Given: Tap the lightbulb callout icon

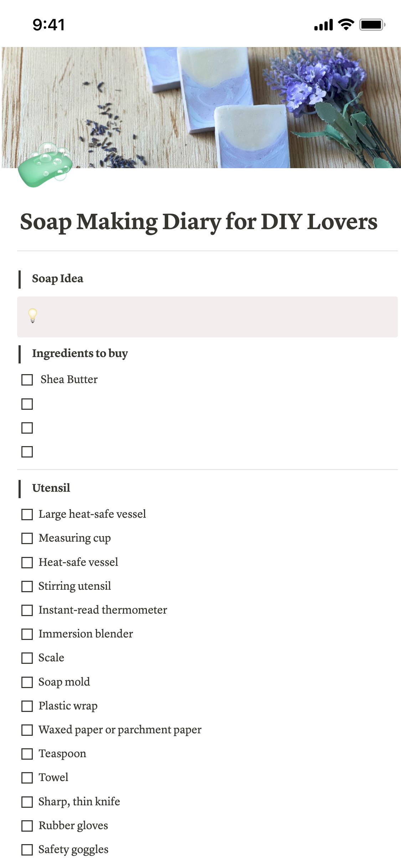Looking at the screenshot, I should [32, 316].
